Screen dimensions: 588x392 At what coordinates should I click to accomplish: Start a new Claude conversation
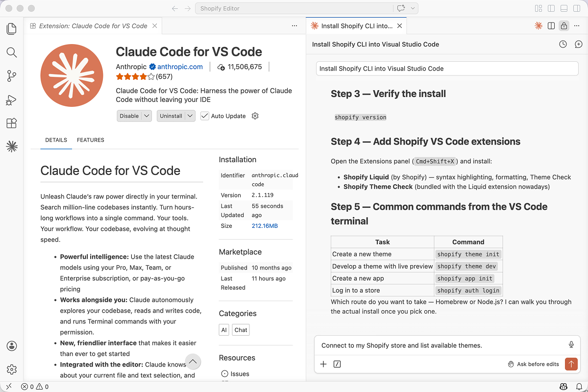579,44
